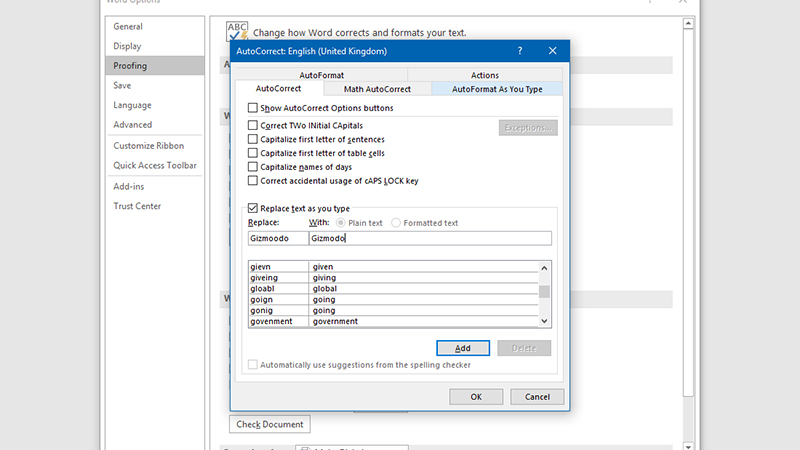Select the giveing list entry

(x=393, y=278)
